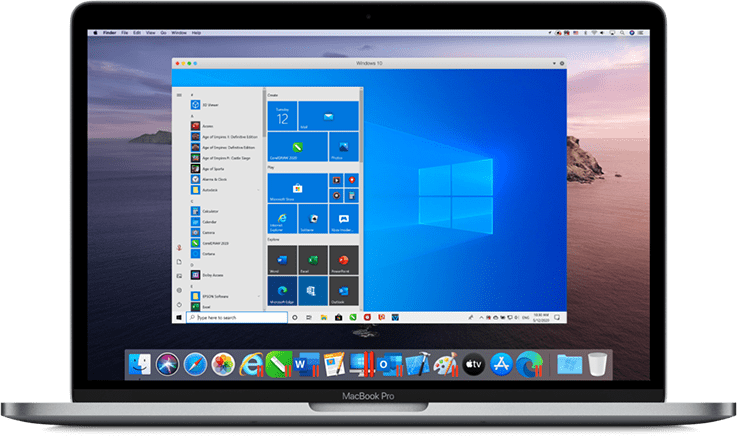
Task: Show hidden icons in the Windows tray
Action: pos(481,318)
